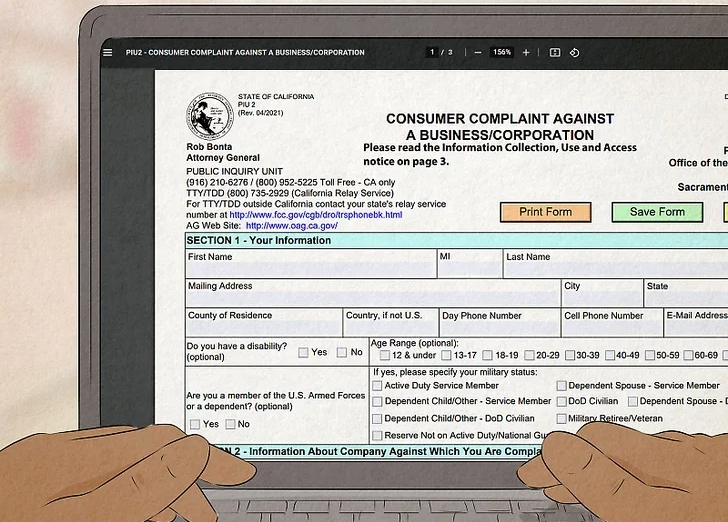The width and height of the screenshot is (728, 522).
Task: Check the 20-29 age range
Action: click(x=529, y=355)
